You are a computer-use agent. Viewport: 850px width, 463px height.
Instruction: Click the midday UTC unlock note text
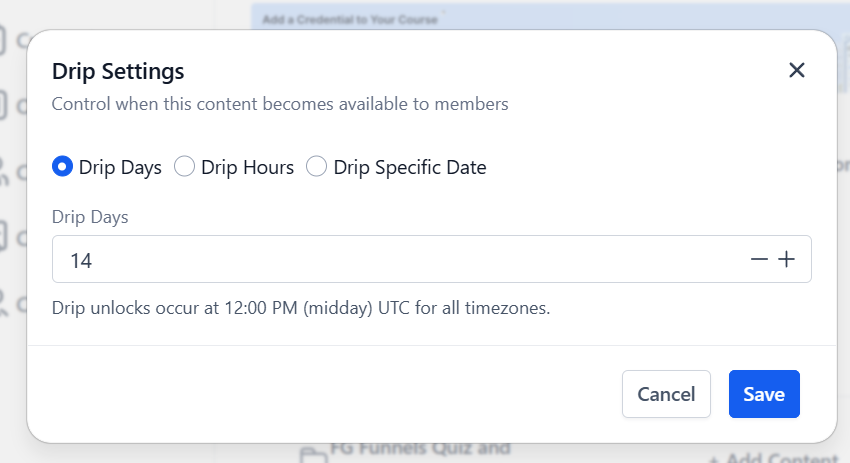coord(301,308)
